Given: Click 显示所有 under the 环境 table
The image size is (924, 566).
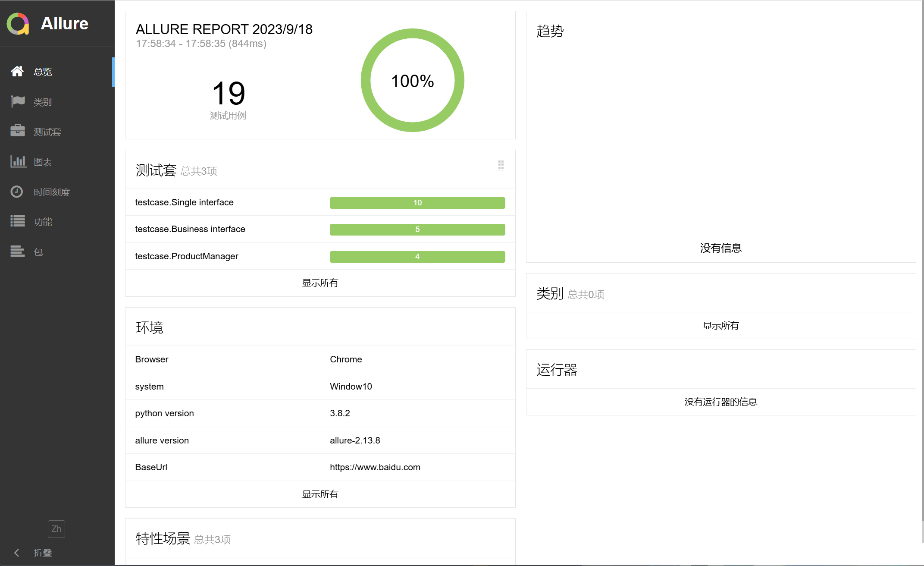Looking at the screenshot, I should pyautogui.click(x=320, y=494).
